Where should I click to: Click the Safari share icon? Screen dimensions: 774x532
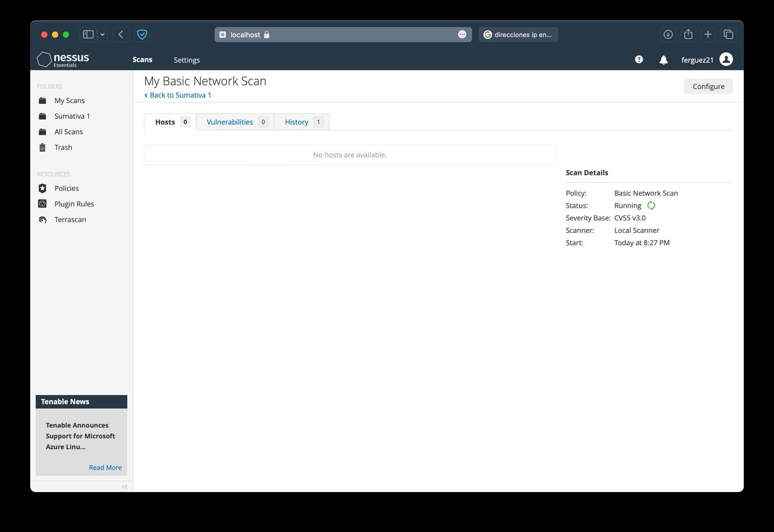[688, 34]
